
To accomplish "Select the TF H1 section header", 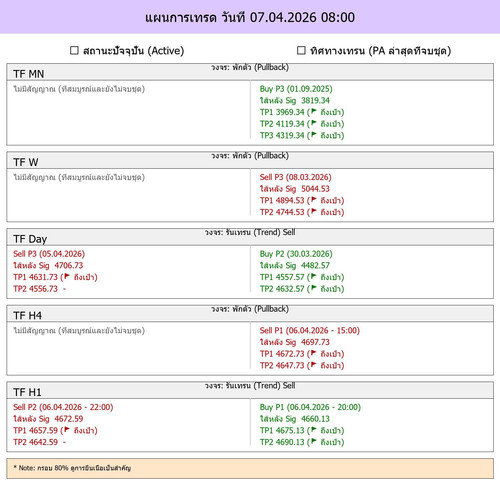I will click(x=250, y=390).
